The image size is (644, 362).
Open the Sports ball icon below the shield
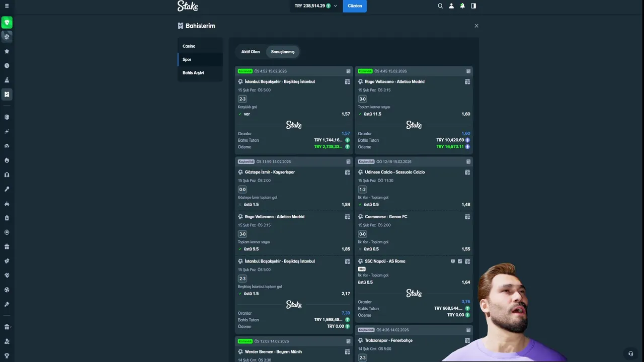pos(7,36)
